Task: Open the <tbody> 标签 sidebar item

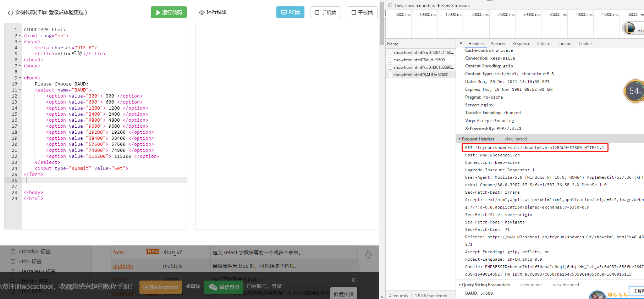Action: [34, 251]
